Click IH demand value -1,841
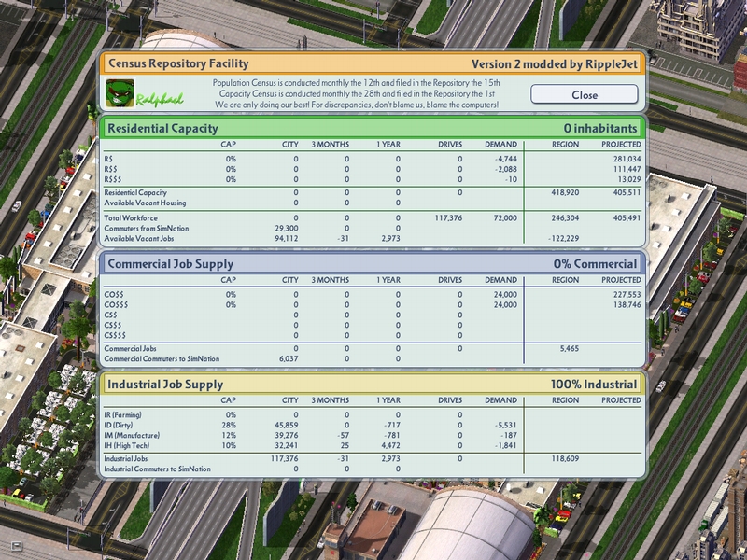 point(506,446)
